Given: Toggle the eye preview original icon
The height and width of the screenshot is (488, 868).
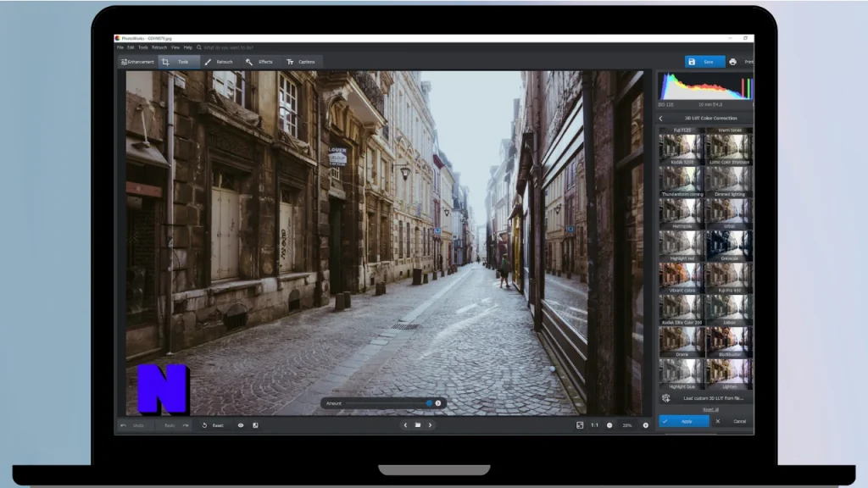Looking at the screenshot, I should 241,425.
